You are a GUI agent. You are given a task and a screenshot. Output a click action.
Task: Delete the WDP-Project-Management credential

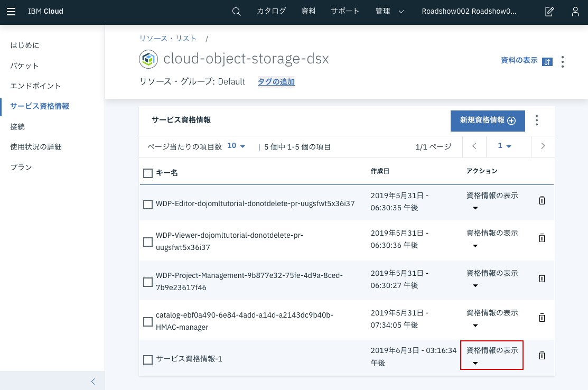tap(542, 278)
